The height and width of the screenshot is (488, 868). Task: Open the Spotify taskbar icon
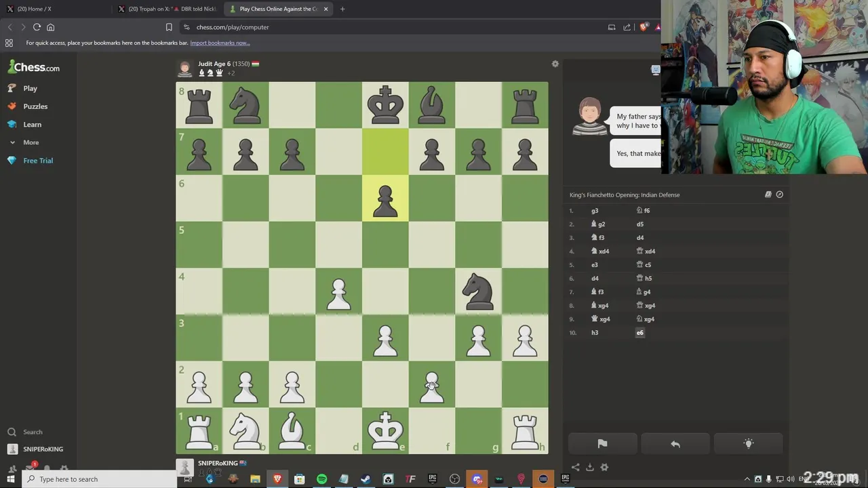pyautogui.click(x=321, y=479)
